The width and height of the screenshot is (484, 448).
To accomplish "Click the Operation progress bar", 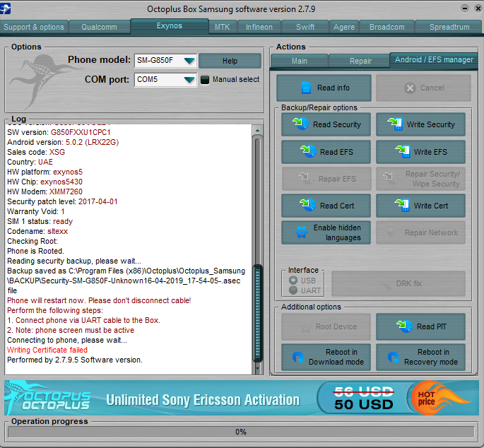I will pyautogui.click(x=241, y=432).
